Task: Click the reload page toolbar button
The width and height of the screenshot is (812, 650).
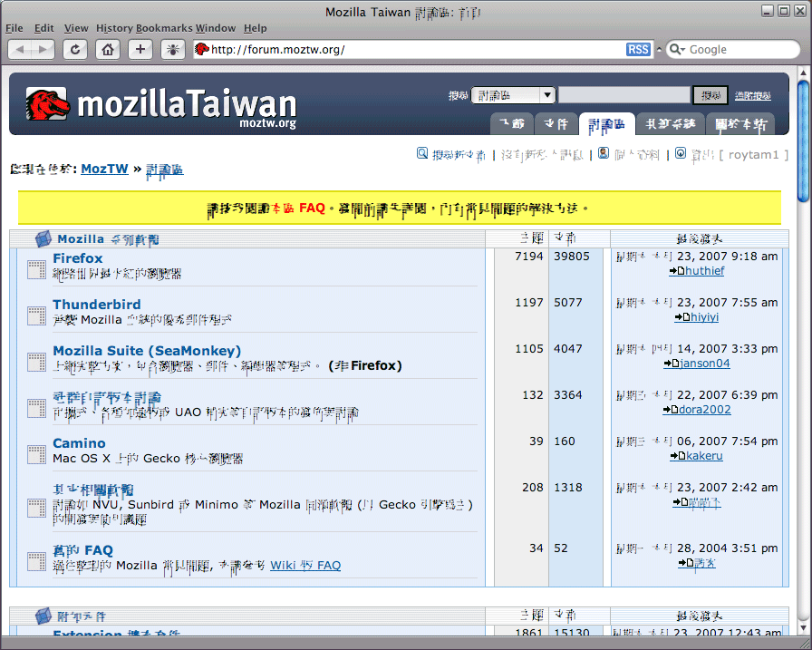Action: point(75,50)
